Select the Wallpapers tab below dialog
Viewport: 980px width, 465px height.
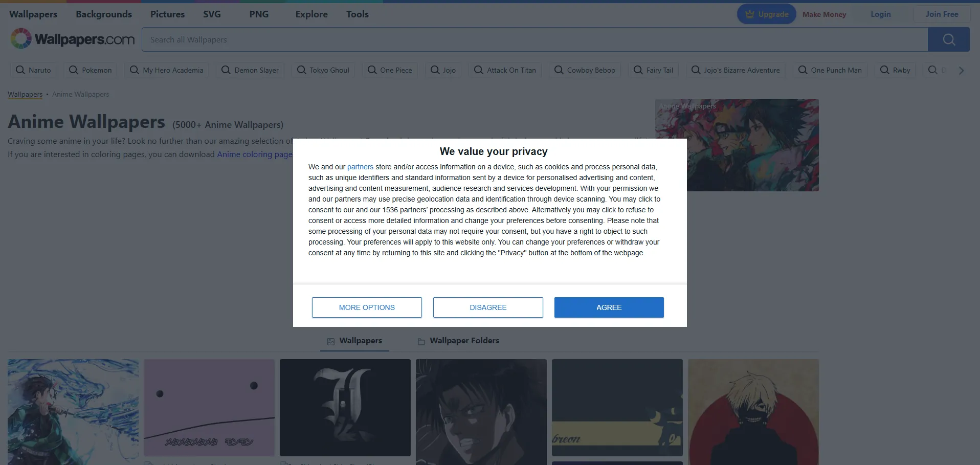pyautogui.click(x=355, y=341)
